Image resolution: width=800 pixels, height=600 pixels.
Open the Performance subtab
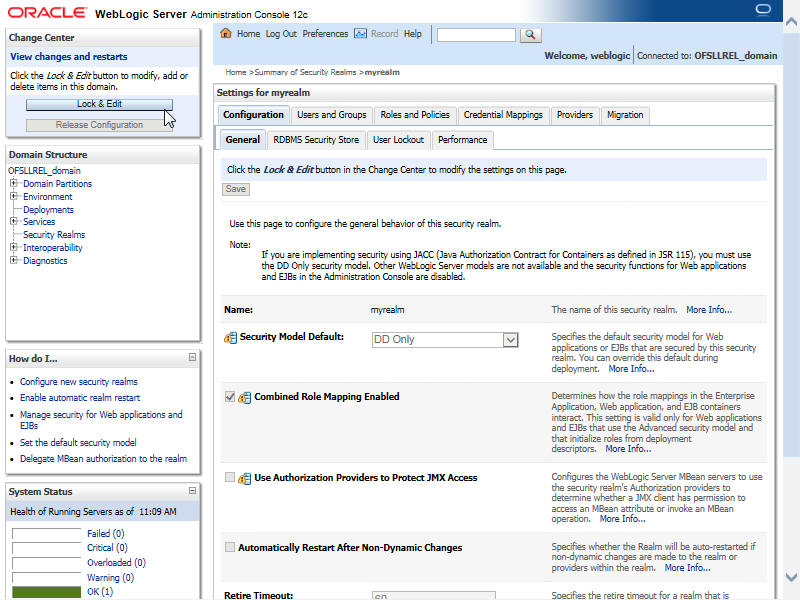pos(462,140)
